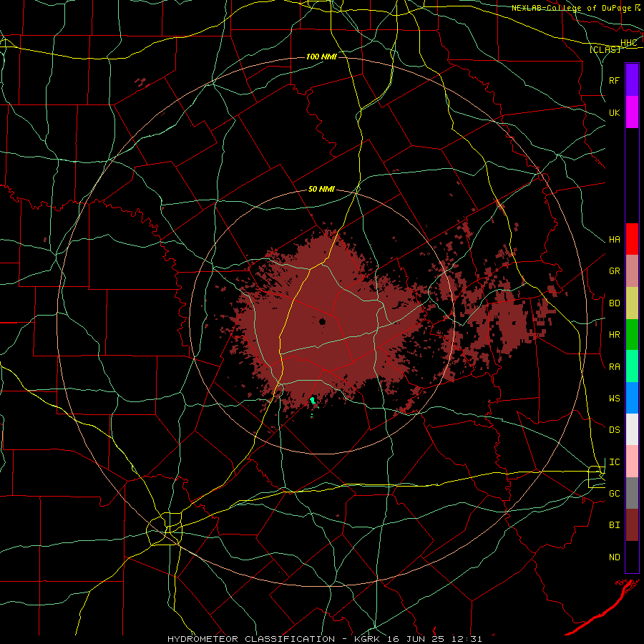Viewport: 644px width, 644px height.
Task: Click the UK magenta legend swatch
Action: 632,112
